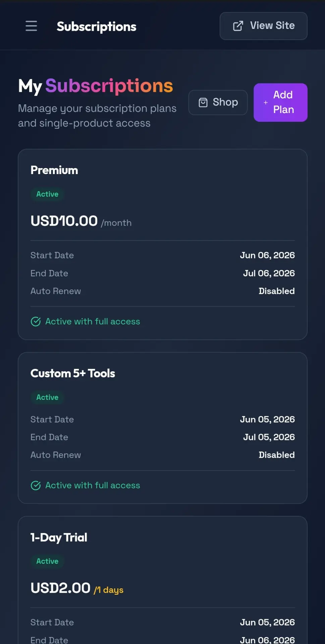Click the Active badge on Premium plan

click(47, 194)
